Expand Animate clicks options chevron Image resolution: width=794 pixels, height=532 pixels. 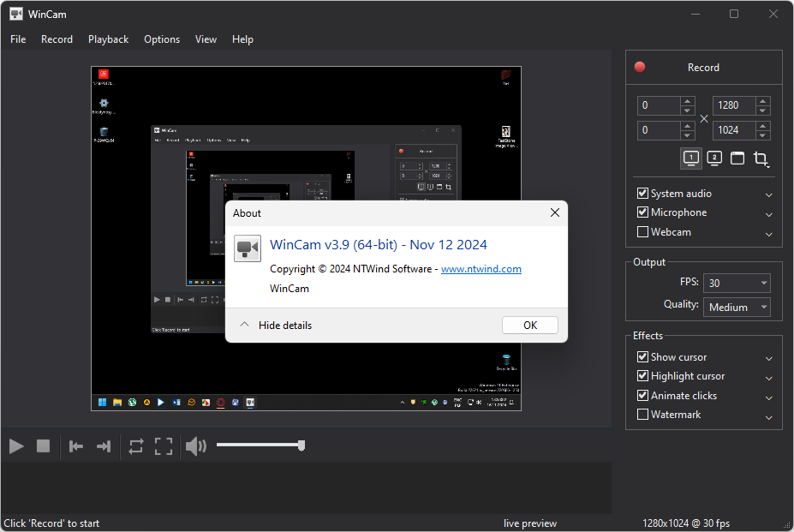[768, 398]
